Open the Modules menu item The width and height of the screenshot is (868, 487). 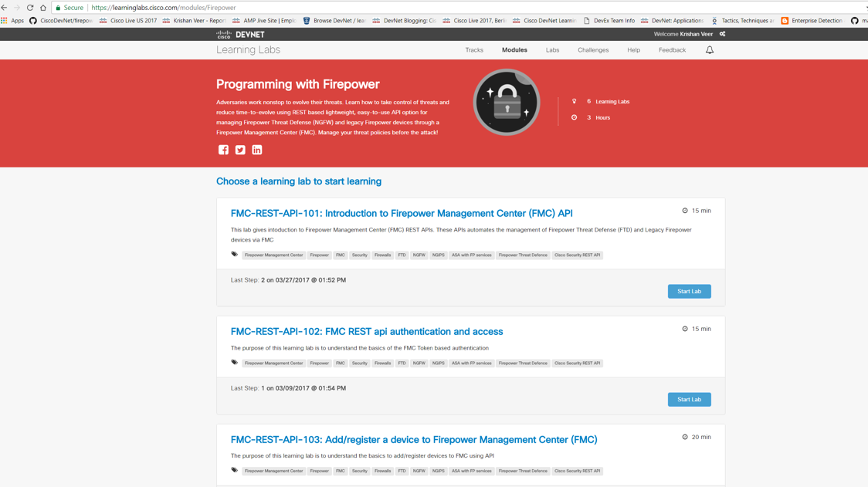tap(514, 50)
